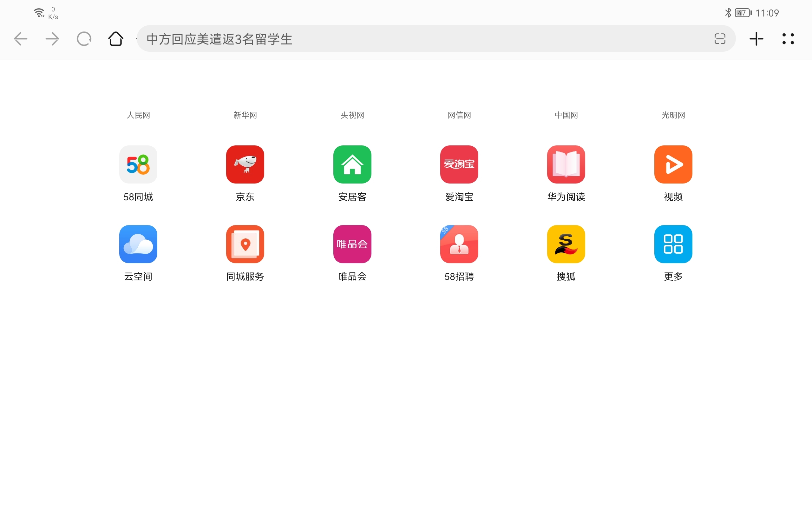The image size is (812, 508).
Task: Tap the 0 K/s network speed indicator
Action: (x=53, y=13)
